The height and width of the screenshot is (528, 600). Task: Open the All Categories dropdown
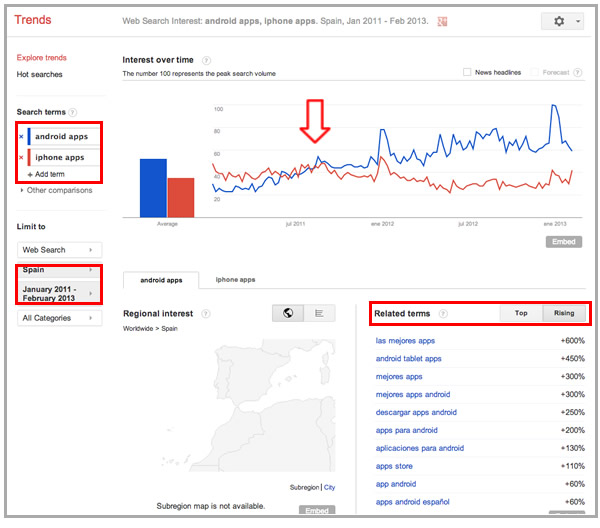(59, 318)
